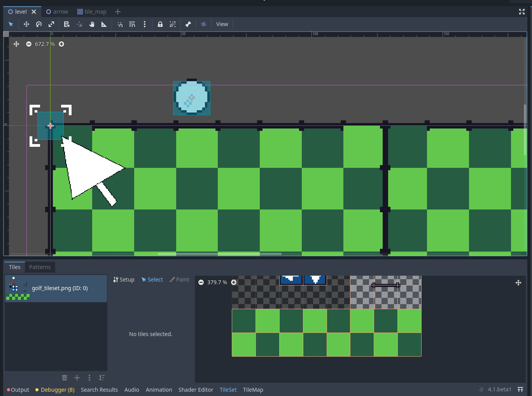The width and height of the screenshot is (532, 396).
Task: Toggle the lock on the selected node
Action: [160, 24]
